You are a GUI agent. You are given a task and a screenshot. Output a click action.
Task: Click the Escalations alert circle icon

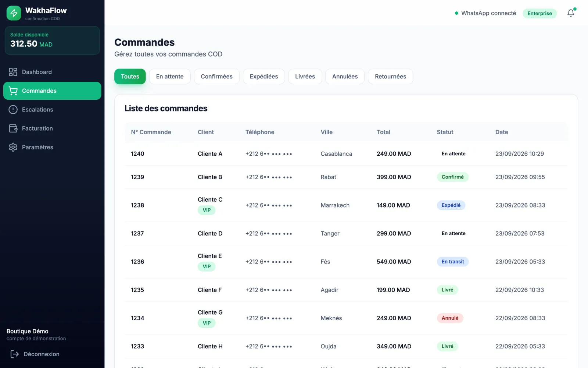pyautogui.click(x=13, y=109)
